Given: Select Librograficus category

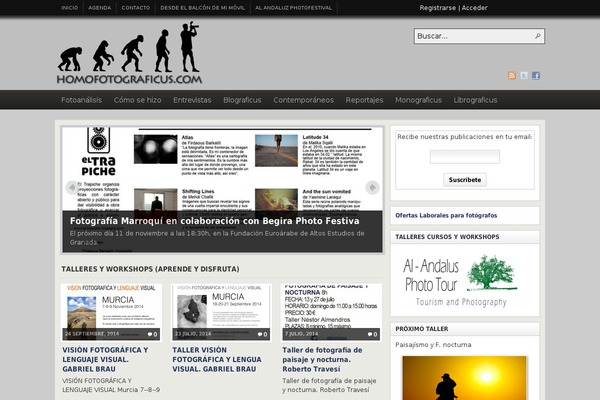Looking at the screenshot, I should point(475,100).
